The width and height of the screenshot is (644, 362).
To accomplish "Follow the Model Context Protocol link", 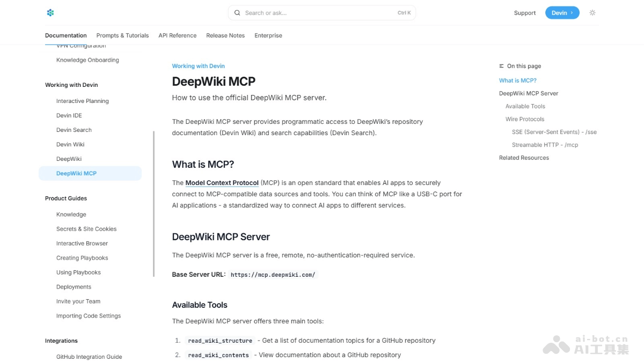I will click(222, 182).
